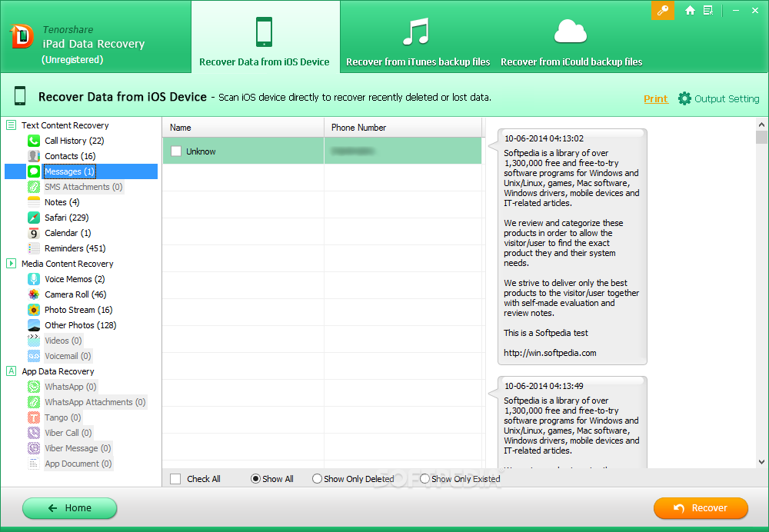Select Contacts (16) in tree
Image resolution: width=769 pixels, height=532 pixels.
70,156
